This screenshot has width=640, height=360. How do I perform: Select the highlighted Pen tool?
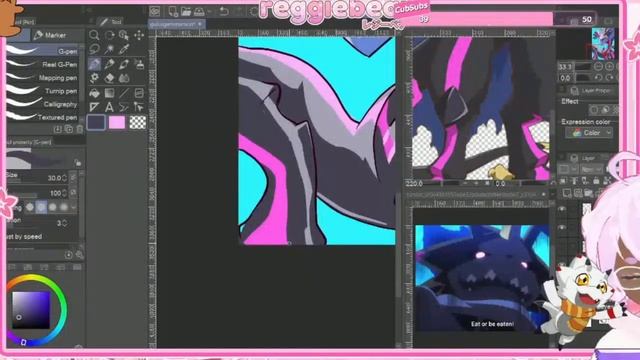tap(94, 64)
